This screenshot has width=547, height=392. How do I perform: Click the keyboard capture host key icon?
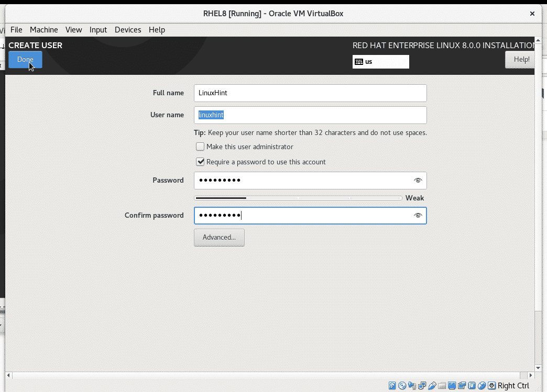coord(491,385)
